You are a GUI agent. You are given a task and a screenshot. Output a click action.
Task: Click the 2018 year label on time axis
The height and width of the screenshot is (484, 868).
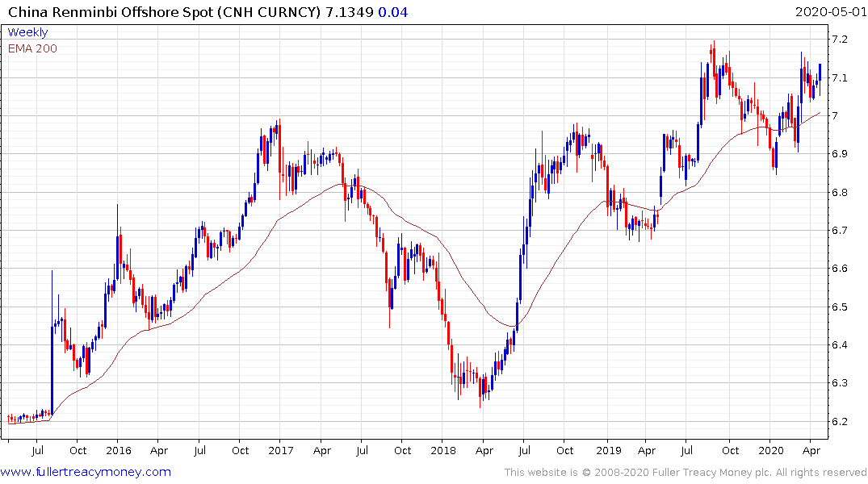442,450
